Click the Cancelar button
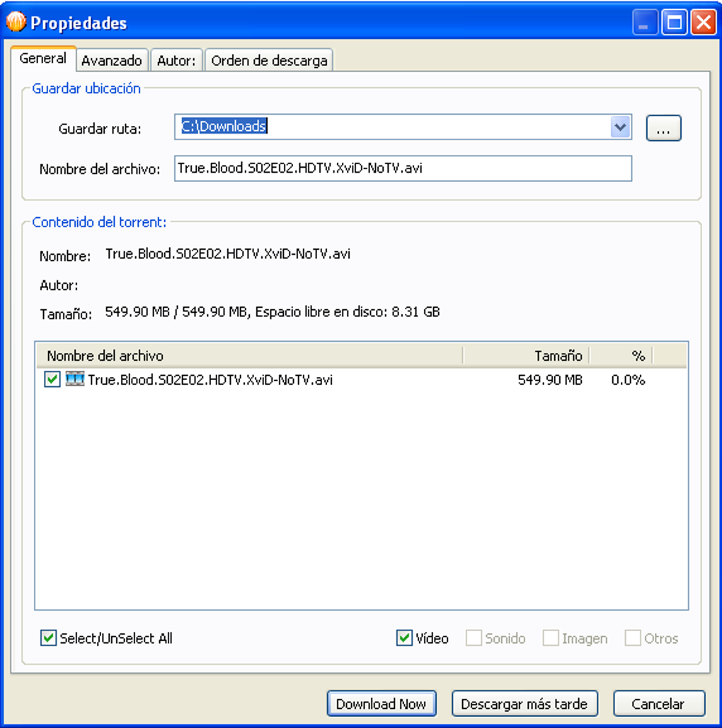 658,704
